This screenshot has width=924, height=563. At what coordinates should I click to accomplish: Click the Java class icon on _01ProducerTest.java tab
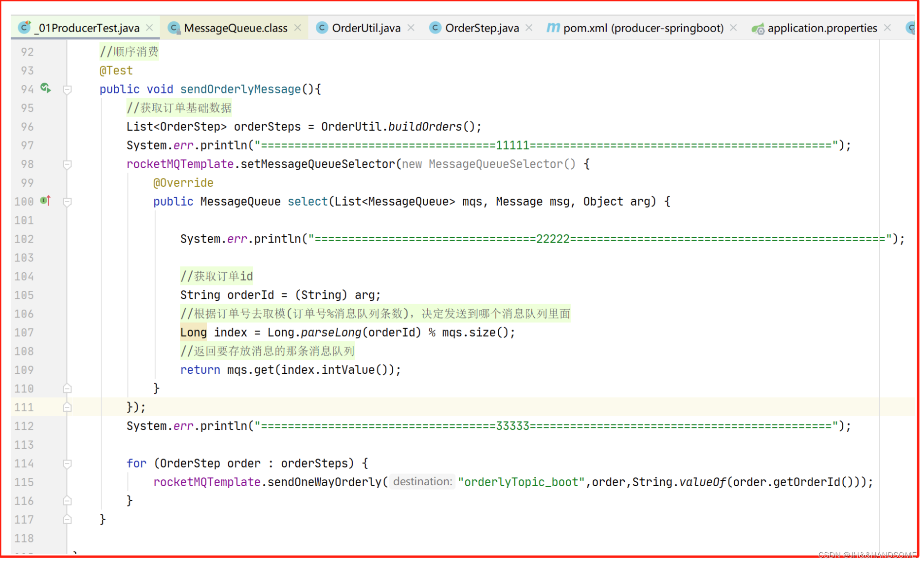tap(24, 28)
